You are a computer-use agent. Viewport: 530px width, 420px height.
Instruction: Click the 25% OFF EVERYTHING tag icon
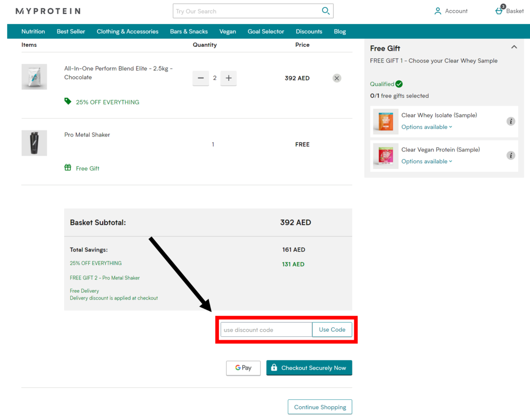pos(68,101)
